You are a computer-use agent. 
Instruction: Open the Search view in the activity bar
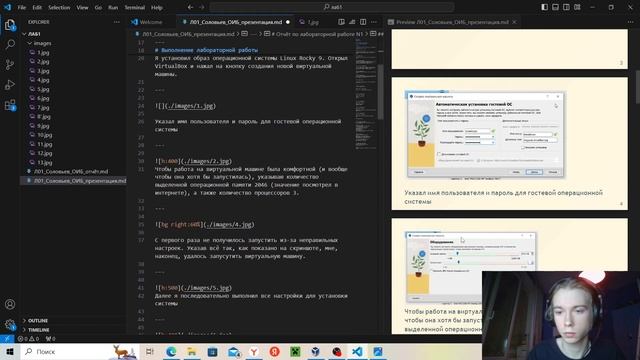tap(10, 44)
